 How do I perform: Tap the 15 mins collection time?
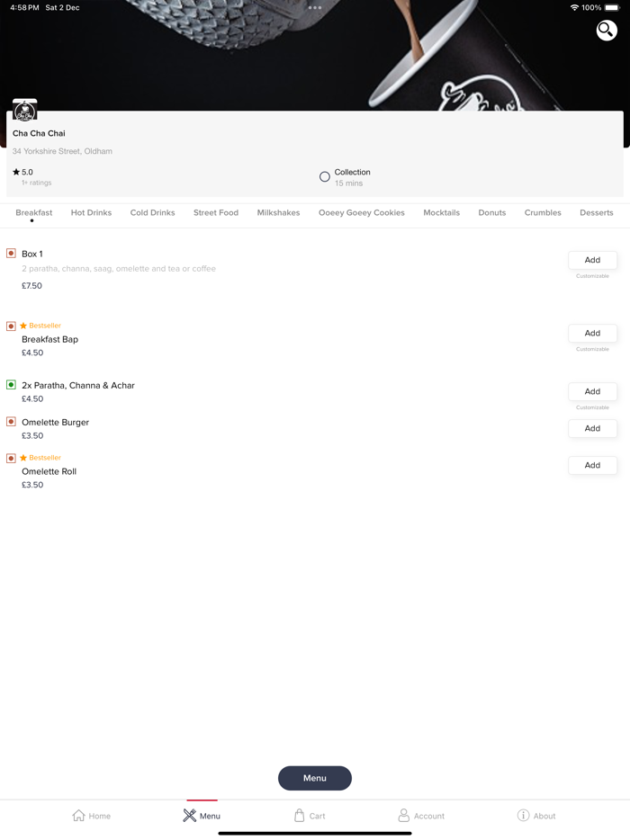(x=348, y=183)
